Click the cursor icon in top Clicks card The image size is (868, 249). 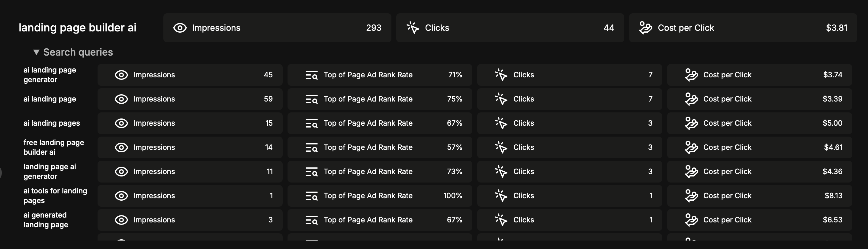tap(413, 28)
